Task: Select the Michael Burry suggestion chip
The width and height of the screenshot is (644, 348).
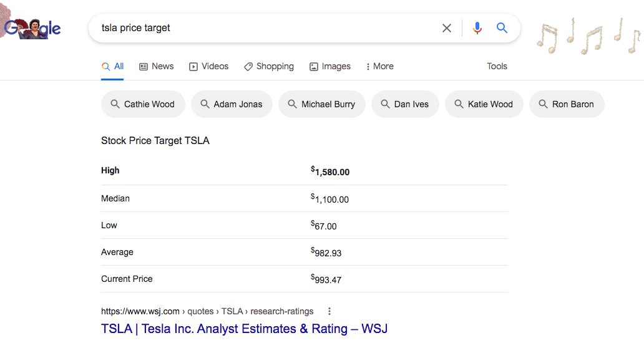Action: (321, 104)
